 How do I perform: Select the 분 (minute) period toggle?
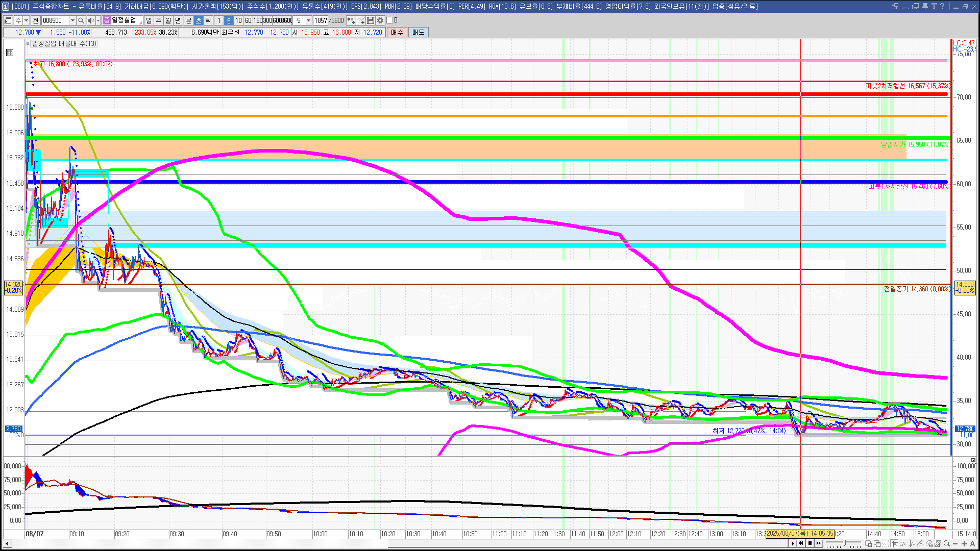point(188,20)
